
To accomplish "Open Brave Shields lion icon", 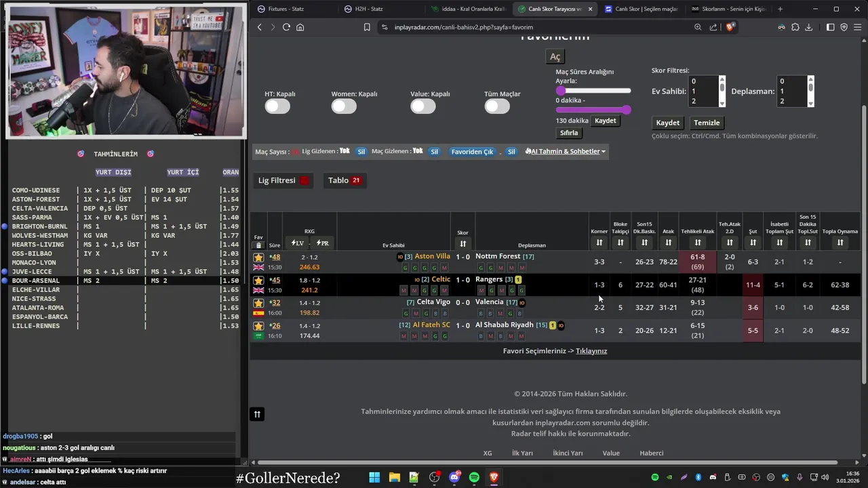I will [730, 27].
